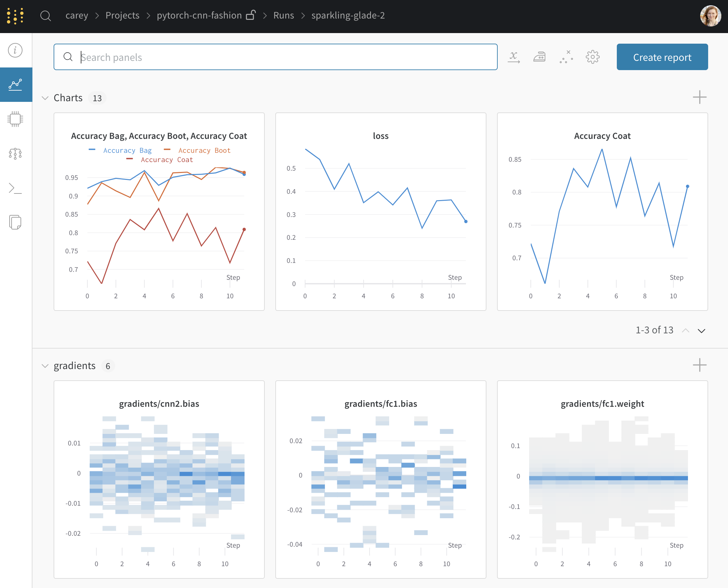
Task: Navigate to Projects breadcrumb
Action: pos(122,16)
